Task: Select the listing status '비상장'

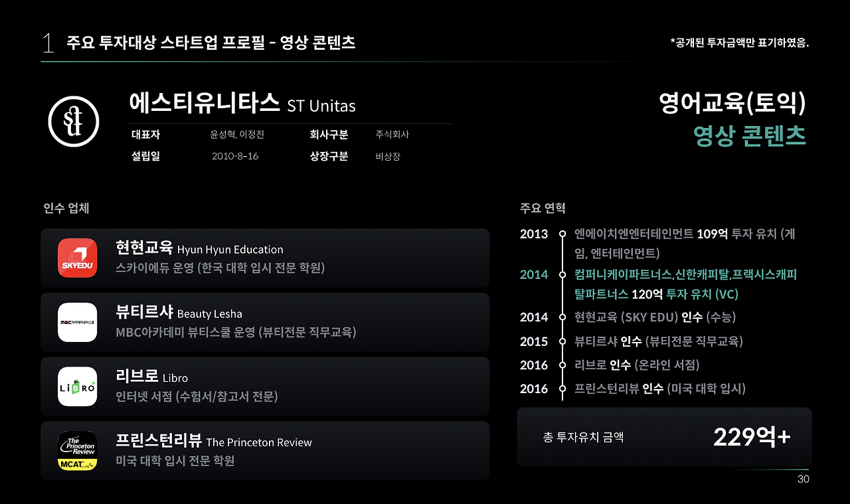Action: 388,157
